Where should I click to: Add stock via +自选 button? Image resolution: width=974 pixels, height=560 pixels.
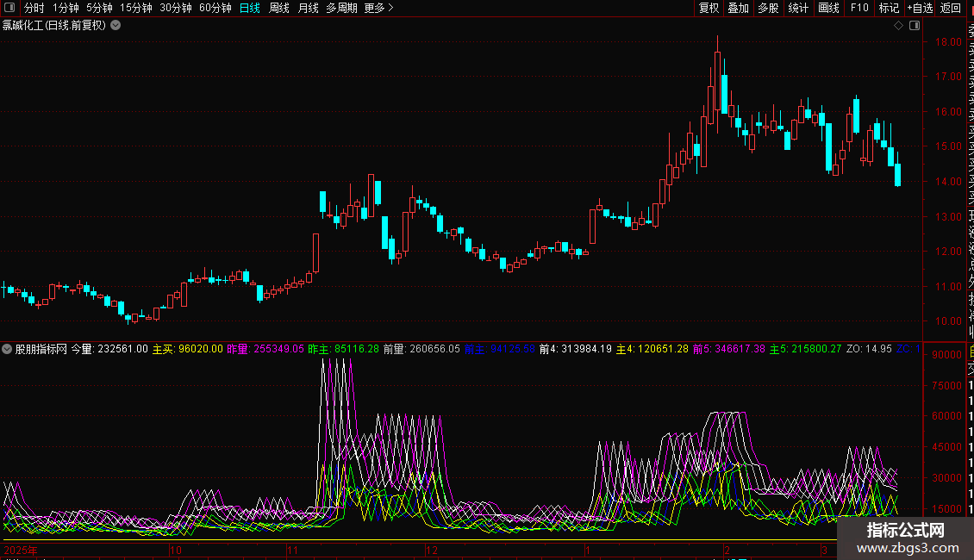click(x=920, y=8)
